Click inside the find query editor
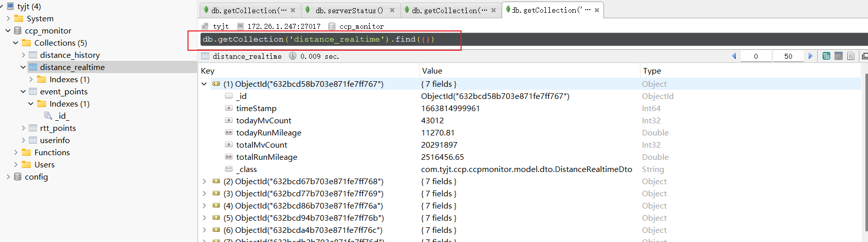Image resolution: width=868 pixels, height=242 pixels. 534,39
